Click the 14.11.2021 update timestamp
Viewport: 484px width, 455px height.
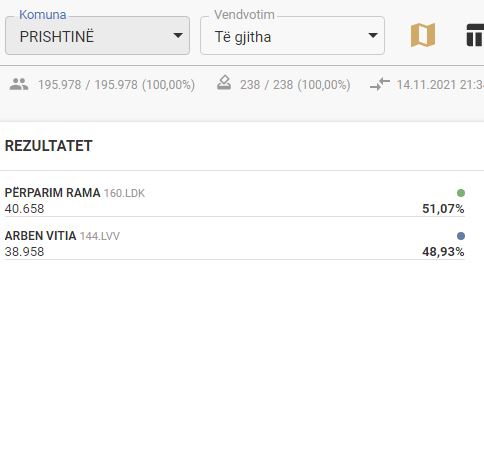[440, 85]
